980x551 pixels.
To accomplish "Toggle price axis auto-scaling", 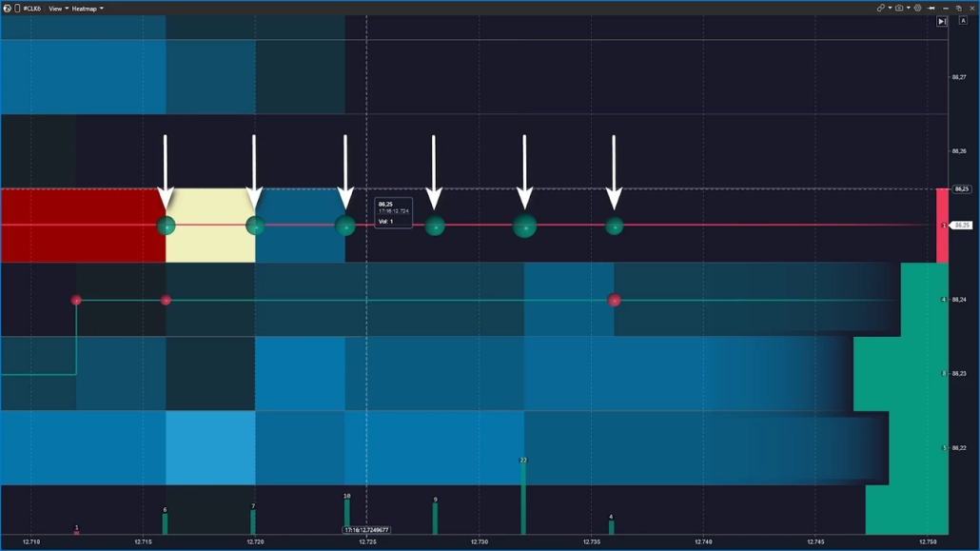I will point(964,21).
